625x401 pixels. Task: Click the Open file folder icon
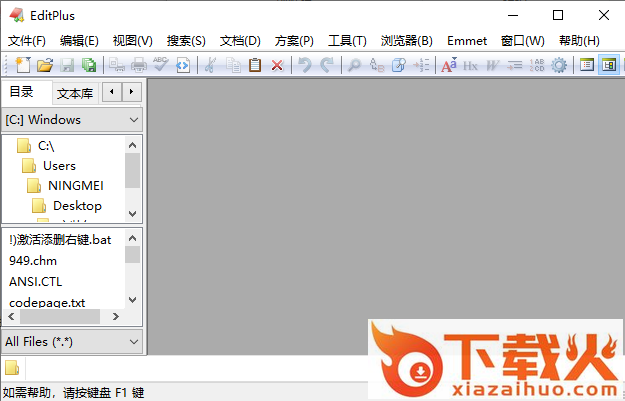[45, 65]
